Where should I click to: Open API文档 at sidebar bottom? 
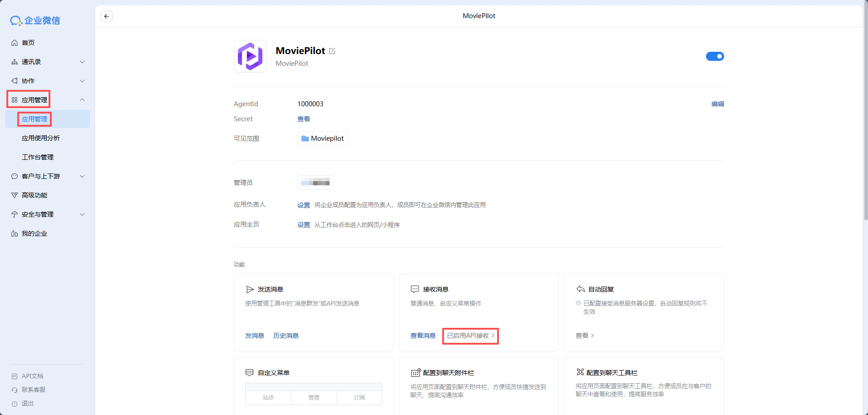tap(32, 376)
